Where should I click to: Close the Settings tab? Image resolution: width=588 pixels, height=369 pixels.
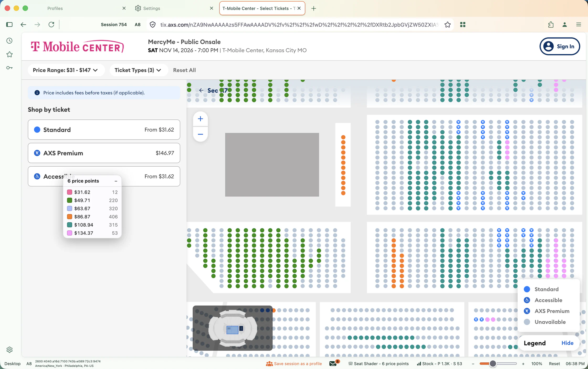coord(212,8)
